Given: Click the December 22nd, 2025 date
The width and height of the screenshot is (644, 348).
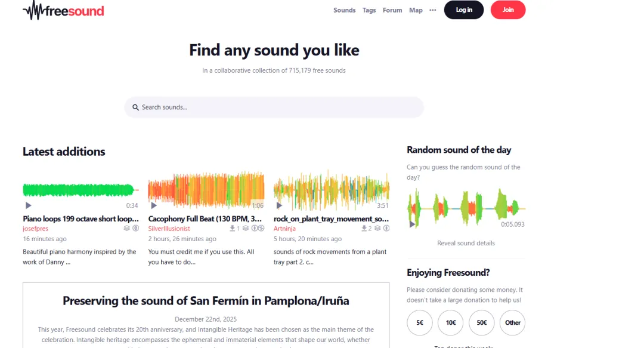Looking at the screenshot, I should click(x=206, y=319).
